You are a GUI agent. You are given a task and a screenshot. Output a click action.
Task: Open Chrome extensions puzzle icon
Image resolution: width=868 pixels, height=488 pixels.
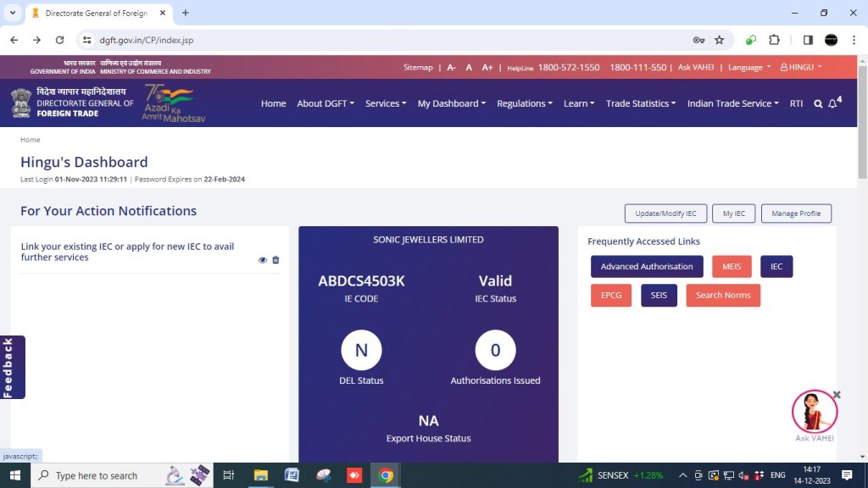pyautogui.click(x=774, y=40)
